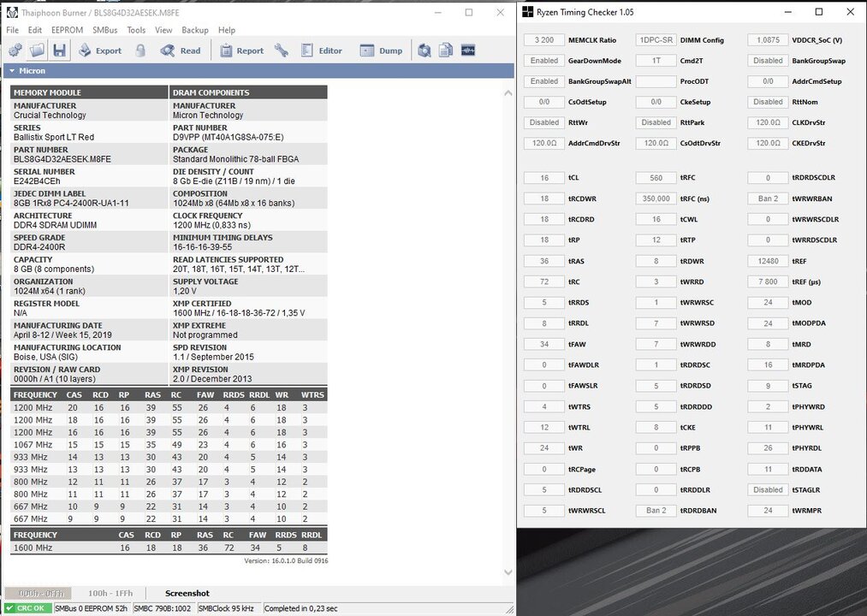Open the Editor from toolbar
This screenshot has width=867, height=616.
click(x=321, y=50)
